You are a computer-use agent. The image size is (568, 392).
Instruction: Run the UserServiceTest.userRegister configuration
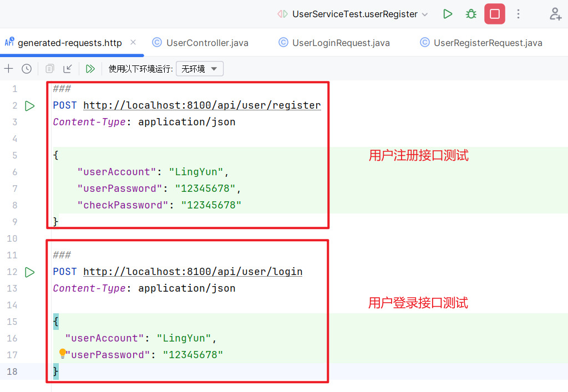point(448,14)
